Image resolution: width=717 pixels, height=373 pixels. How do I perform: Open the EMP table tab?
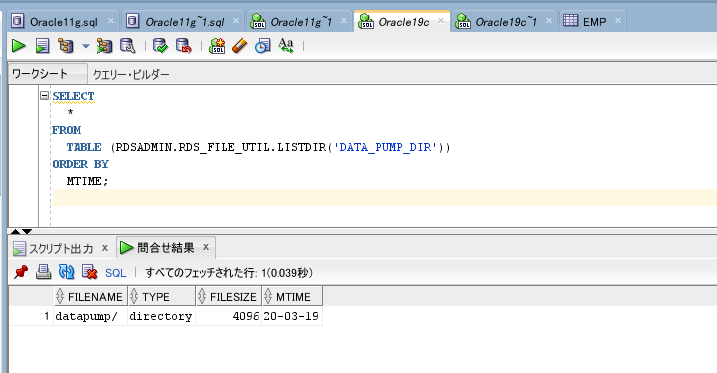tap(594, 22)
